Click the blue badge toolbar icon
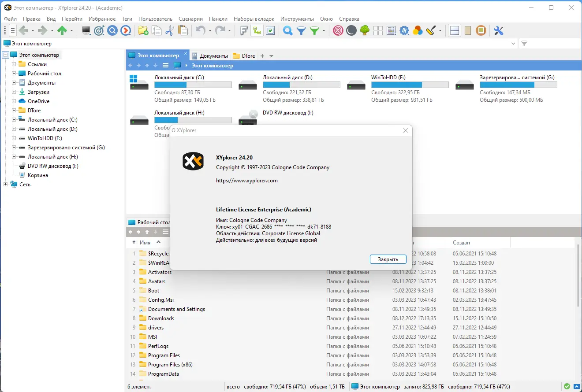Image resolution: width=582 pixels, height=392 pixels. [404, 30]
